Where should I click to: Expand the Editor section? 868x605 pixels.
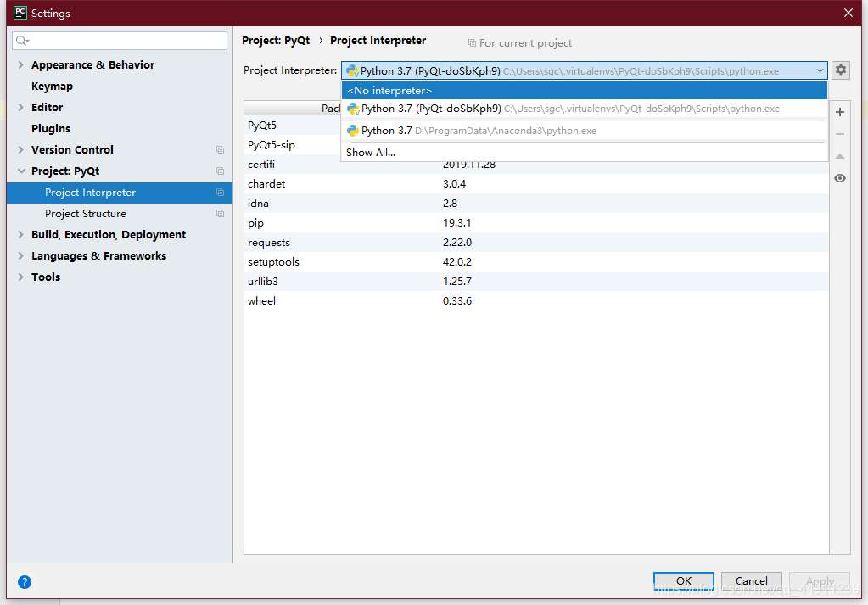(20, 108)
